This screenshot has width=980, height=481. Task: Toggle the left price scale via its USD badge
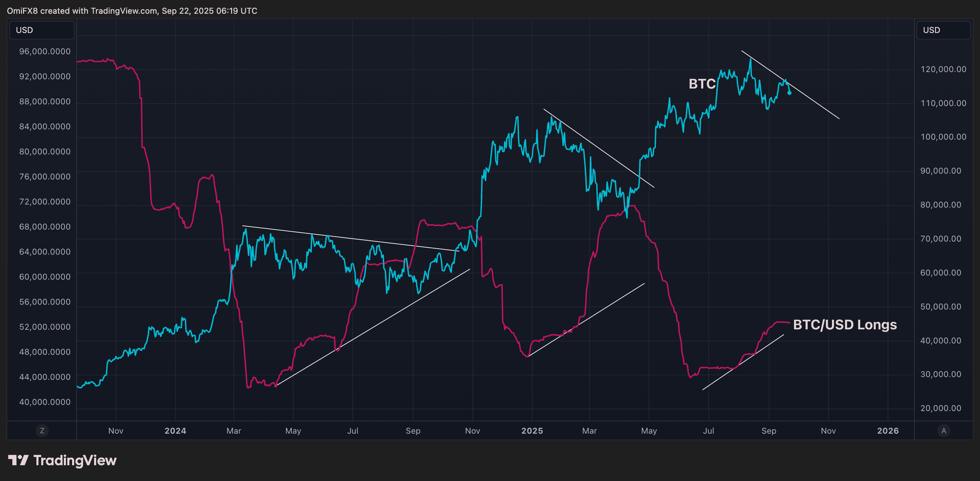click(42, 30)
